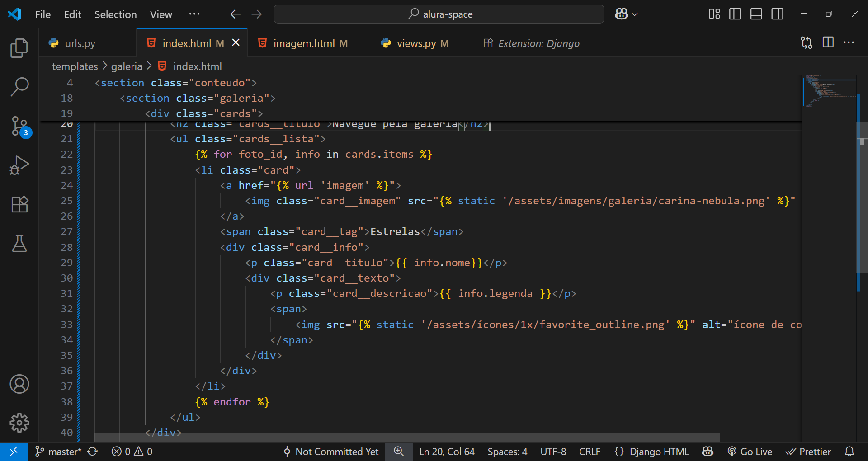This screenshot has height=461, width=868.
Task: Click the alura-space command center search
Action: [439, 14]
